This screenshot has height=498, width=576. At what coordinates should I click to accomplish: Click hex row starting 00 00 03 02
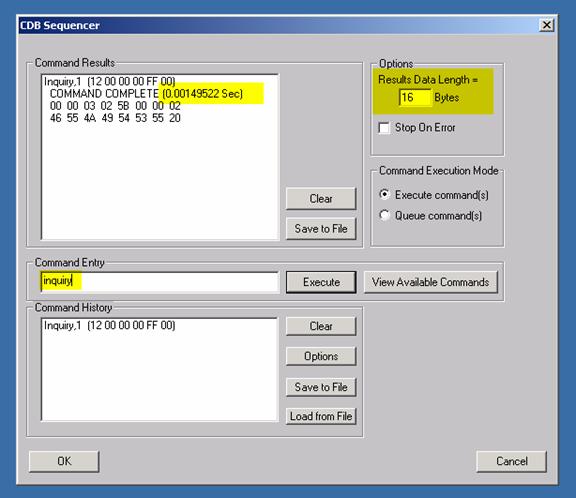pos(115,106)
